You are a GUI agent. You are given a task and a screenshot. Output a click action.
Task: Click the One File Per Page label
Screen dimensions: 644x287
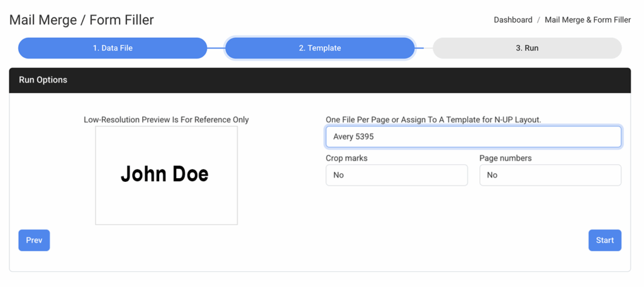tap(433, 120)
